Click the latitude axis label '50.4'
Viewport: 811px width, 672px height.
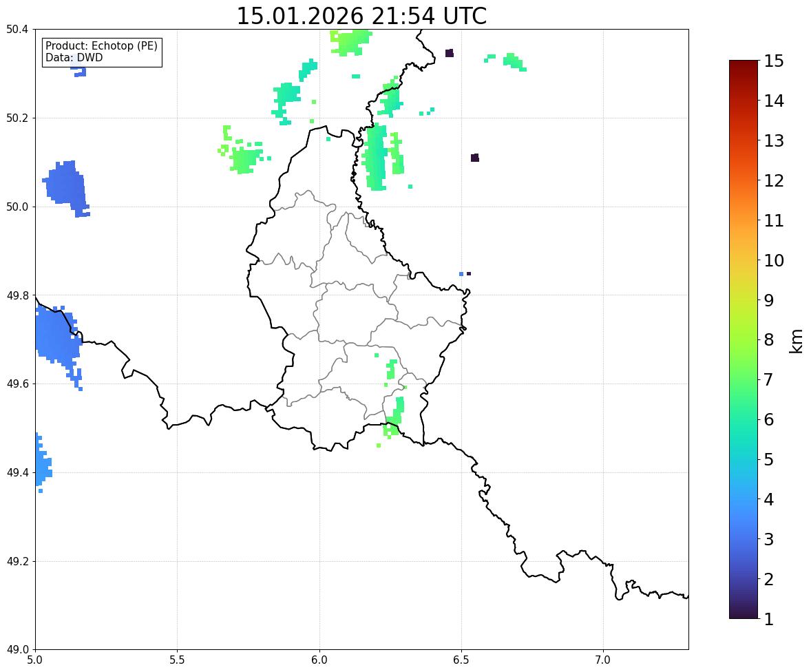pyautogui.click(x=17, y=30)
